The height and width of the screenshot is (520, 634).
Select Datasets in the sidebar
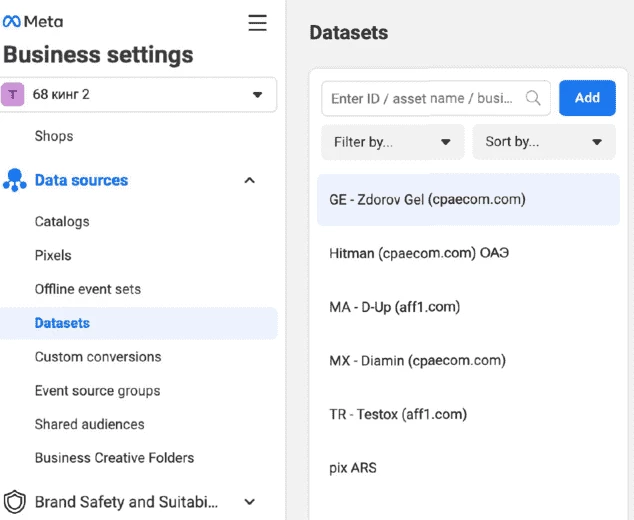pyautogui.click(x=138, y=323)
